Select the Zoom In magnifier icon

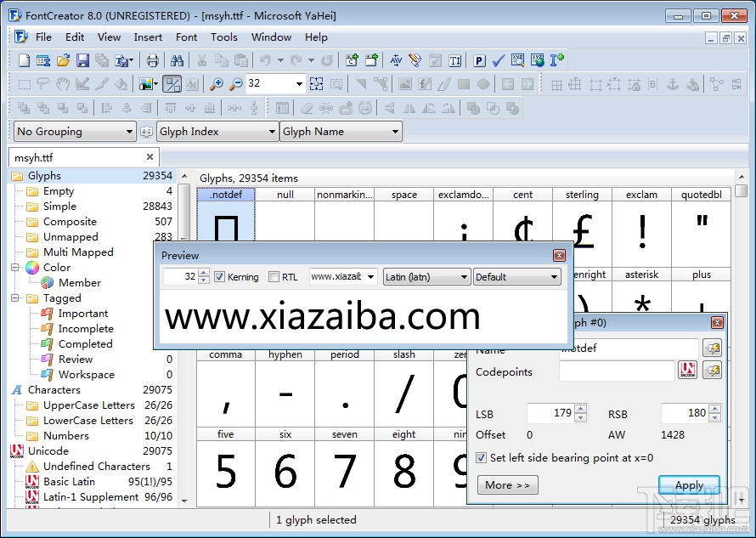click(217, 83)
